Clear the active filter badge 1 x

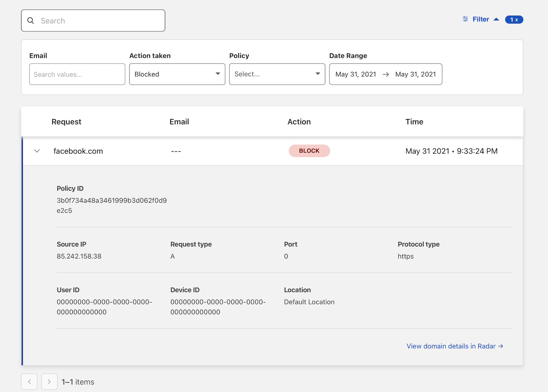point(514,20)
